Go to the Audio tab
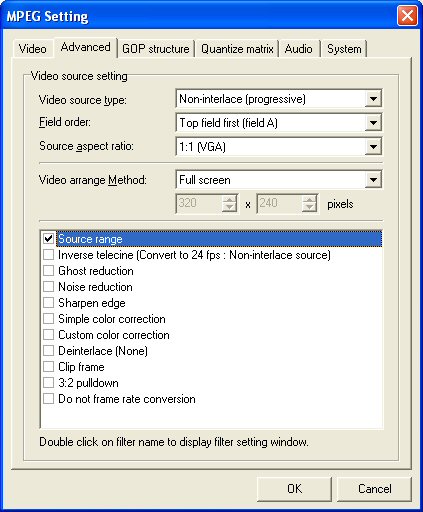Screen dimensions: 423x512 pyautogui.click(x=299, y=49)
